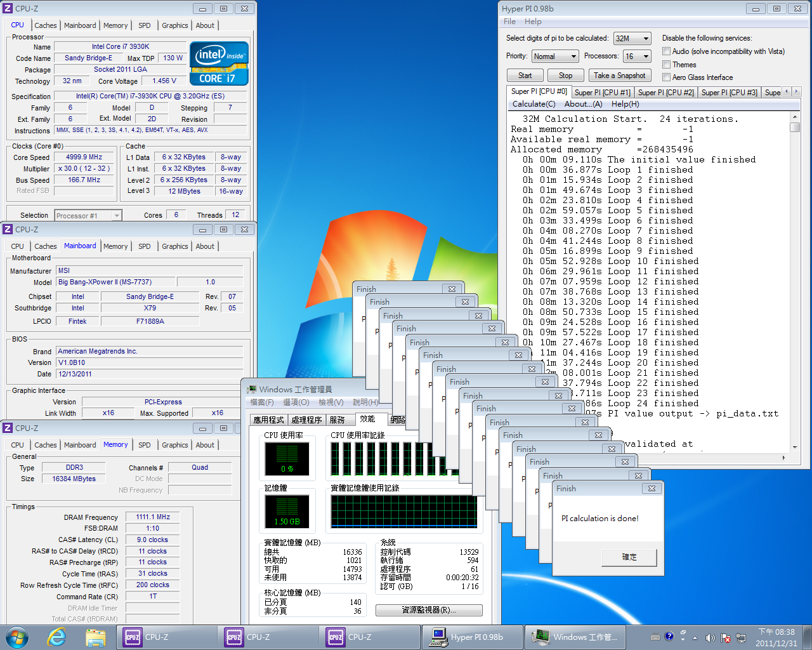Click the Hyper PI Start button
Image resolution: width=812 pixels, height=650 pixels.
(x=525, y=76)
